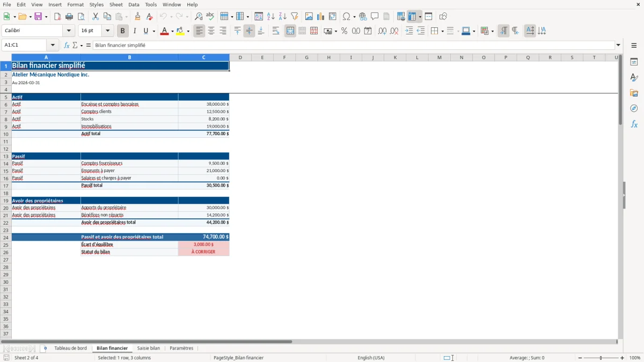Click the Copy icon
This screenshot has height=362, width=644.
click(107, 17)
